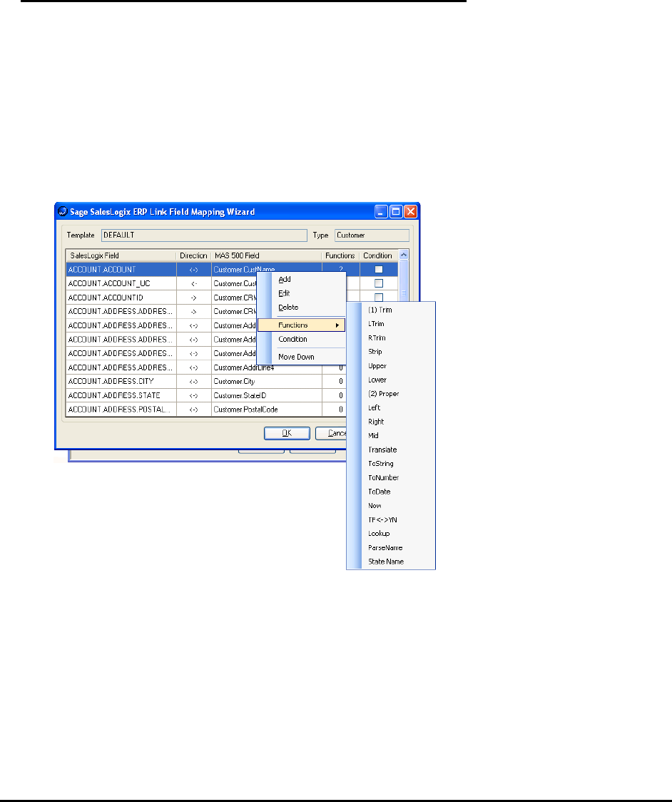Click the Functions submenu arrow
The height and width of the screenshot is (802, 672).
[x=337, y=325]
